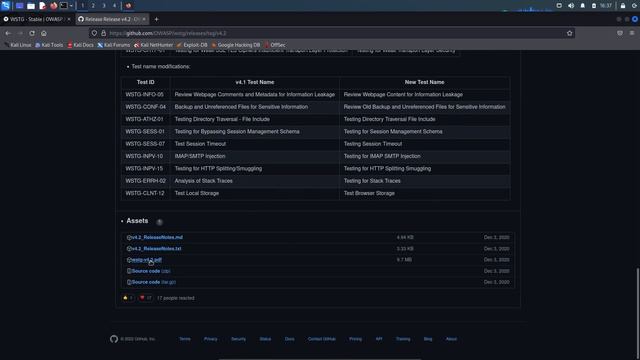
Task: Open the Kali Tools bookmark
Action: pos(49,45)
